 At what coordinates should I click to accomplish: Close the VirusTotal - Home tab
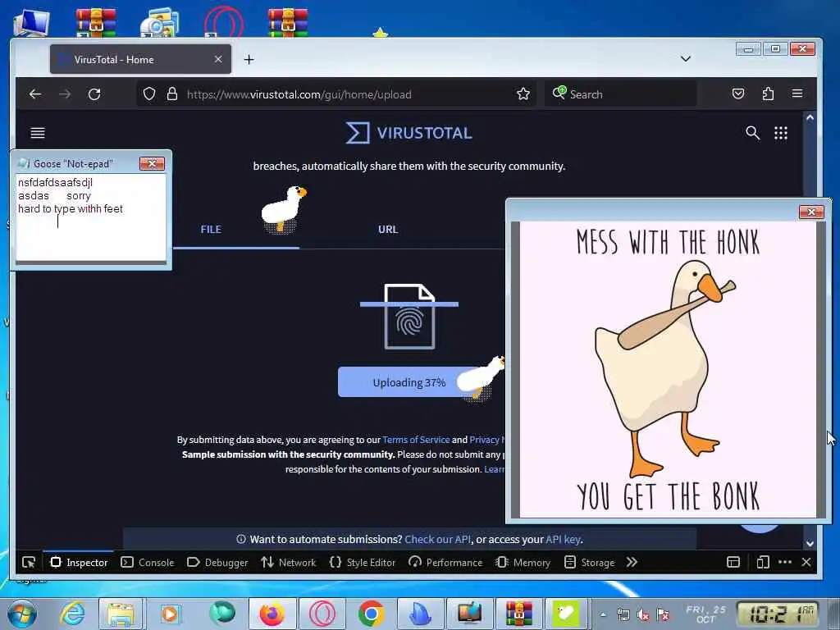pos(218,59)
